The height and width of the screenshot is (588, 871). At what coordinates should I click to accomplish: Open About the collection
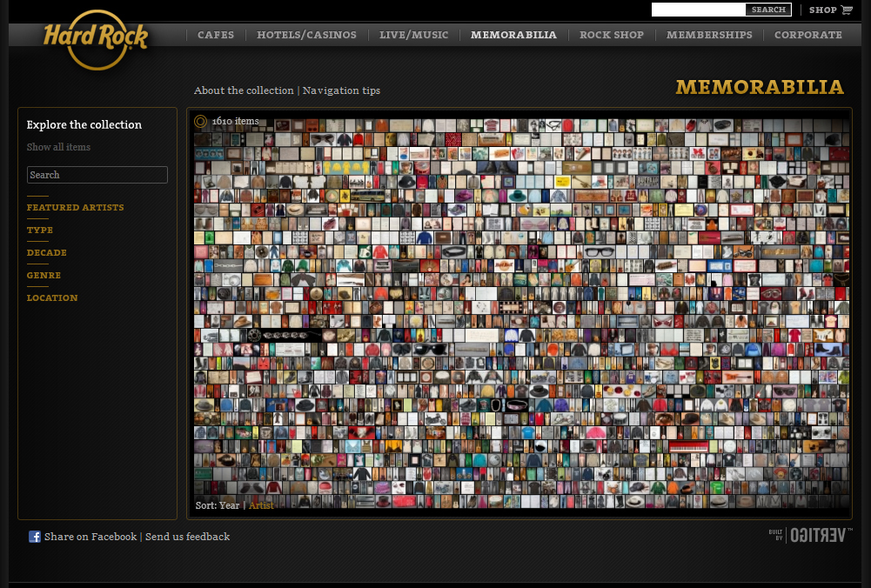(244, 90)
